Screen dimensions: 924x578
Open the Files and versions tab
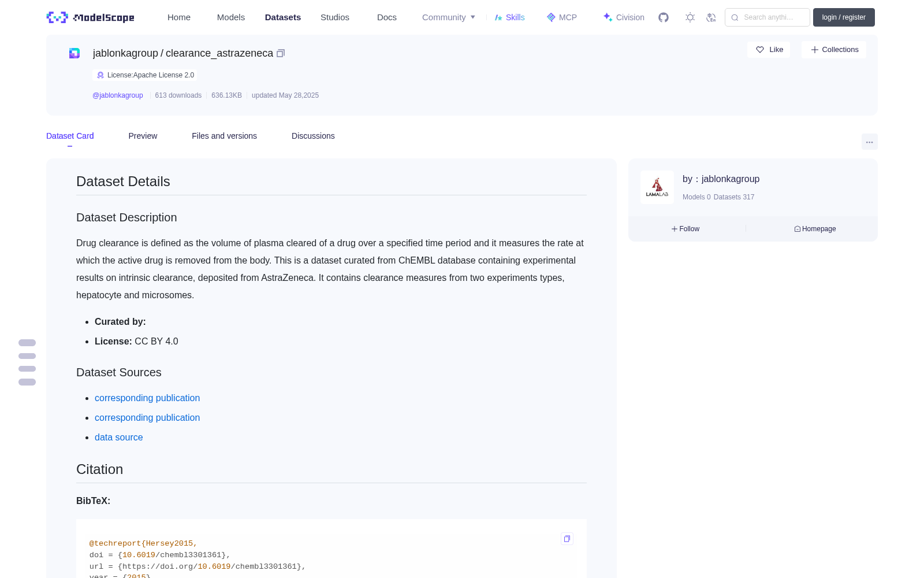click(224, 136)
